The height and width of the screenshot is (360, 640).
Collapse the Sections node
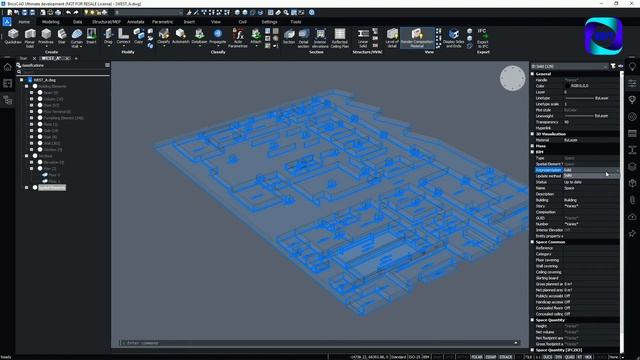point(27,156)
